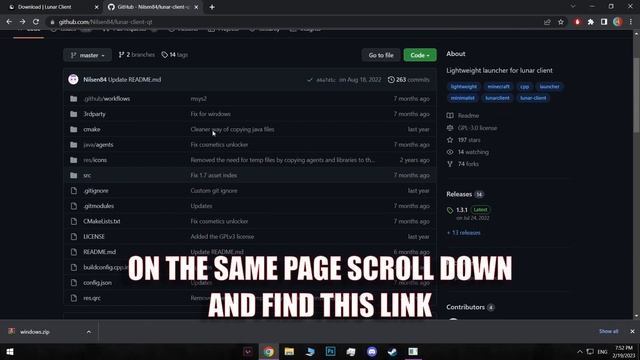Reload the page with the refresh icon
The image size is (640, 360).
[x=36, y=22]
